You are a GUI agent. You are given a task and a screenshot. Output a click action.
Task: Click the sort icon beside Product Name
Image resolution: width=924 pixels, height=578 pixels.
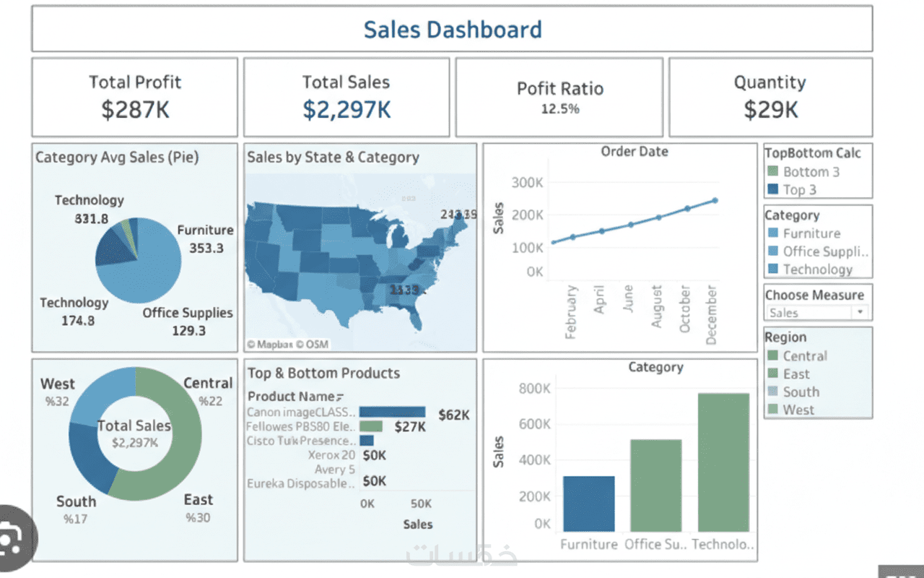[x=340, y=397]
